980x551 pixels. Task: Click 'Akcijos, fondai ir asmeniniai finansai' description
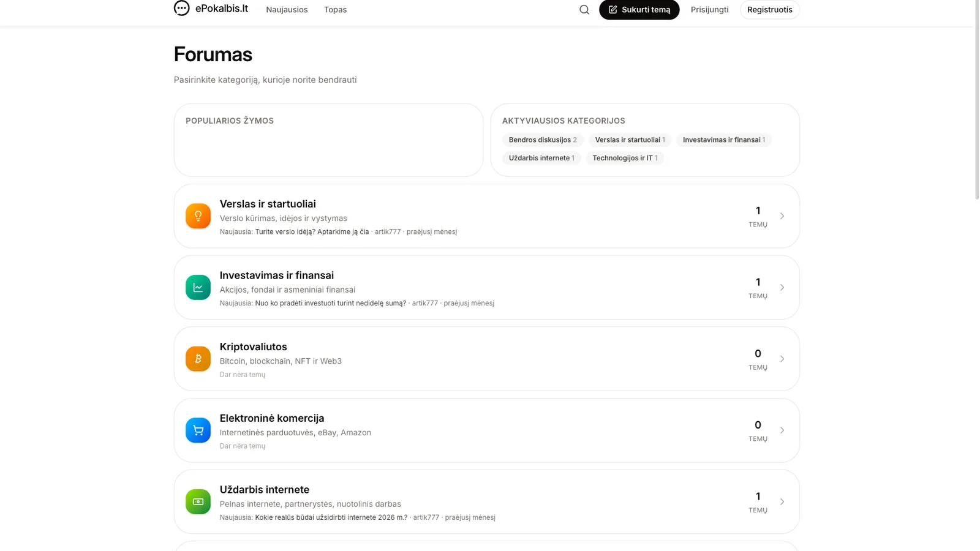(287, 290)
